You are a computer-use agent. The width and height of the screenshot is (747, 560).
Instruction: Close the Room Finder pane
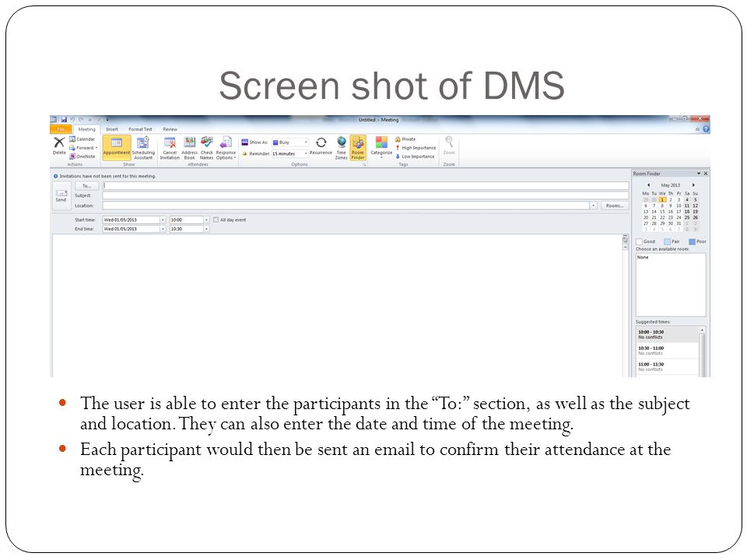coord(706,173)
